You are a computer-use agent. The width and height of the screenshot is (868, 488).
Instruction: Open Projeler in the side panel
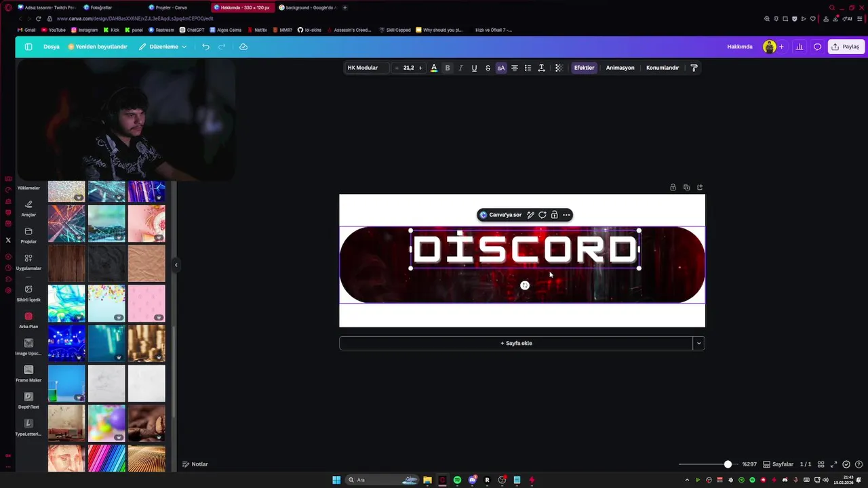coord(28,235)
